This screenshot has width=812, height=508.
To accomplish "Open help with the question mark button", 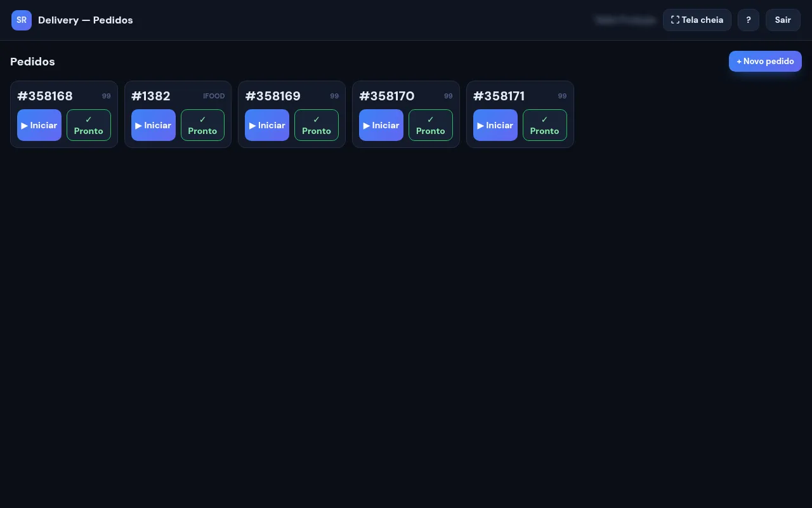I will [749, 20].
